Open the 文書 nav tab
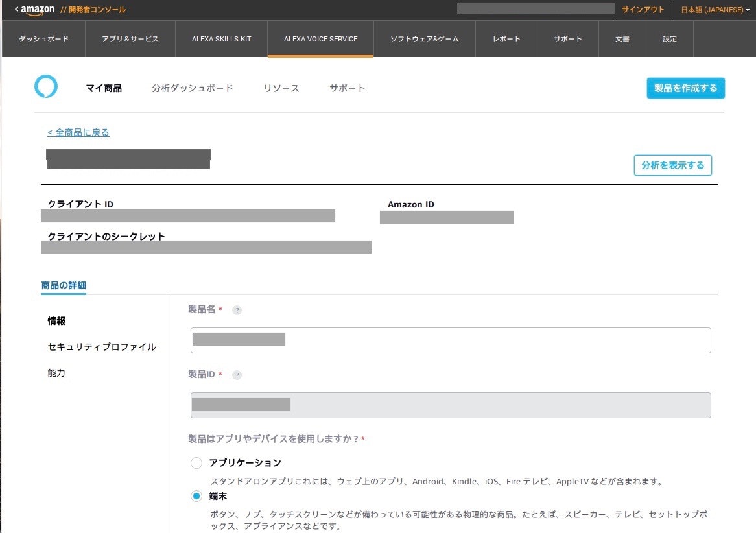Screen dimensions: 756x533 tap(622, 39)
